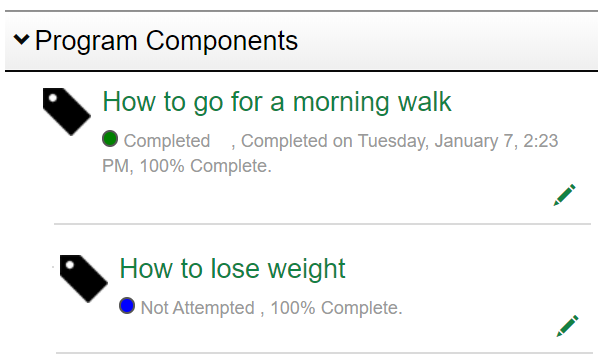Click divider line below morning walk entry
The image size is (598, 363).
pos(322,224)
